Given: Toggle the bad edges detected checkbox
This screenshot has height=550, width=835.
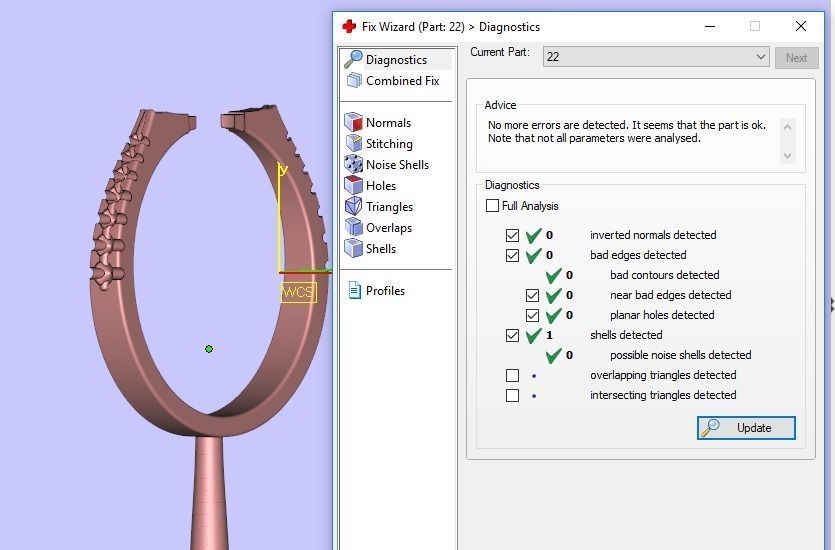Looking at the screenshot, I should tap(512, 255).
